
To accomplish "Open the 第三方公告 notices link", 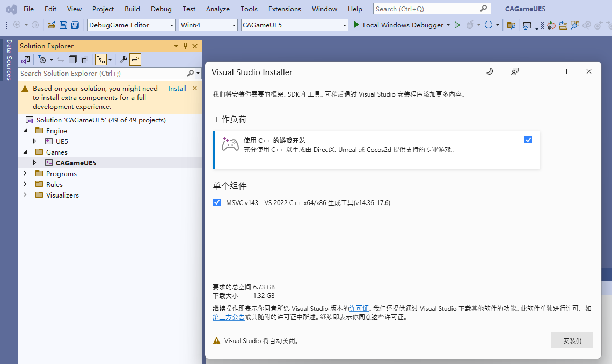I will coord(229,317).
